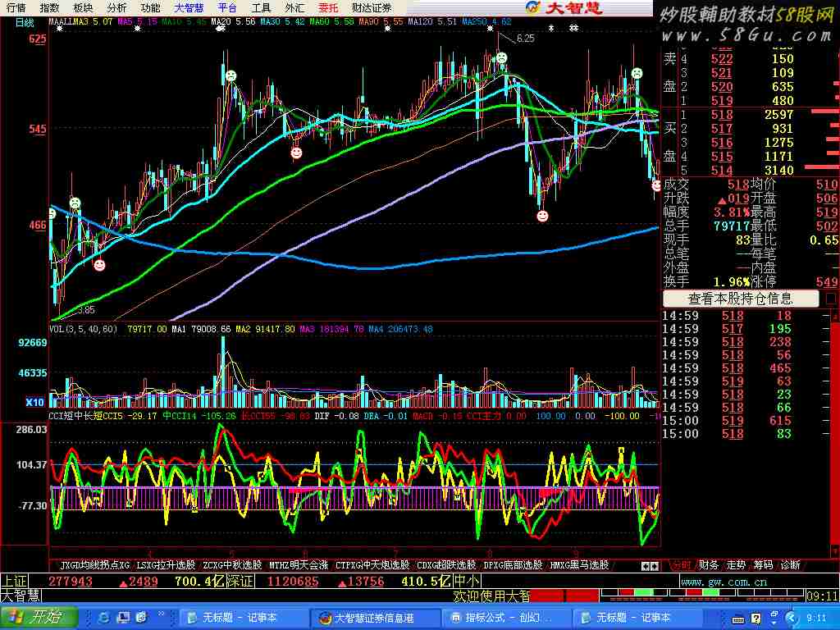840x630 pixels.
Task: Click the Dazhihui logo in the title area
Action: [564, 7]
